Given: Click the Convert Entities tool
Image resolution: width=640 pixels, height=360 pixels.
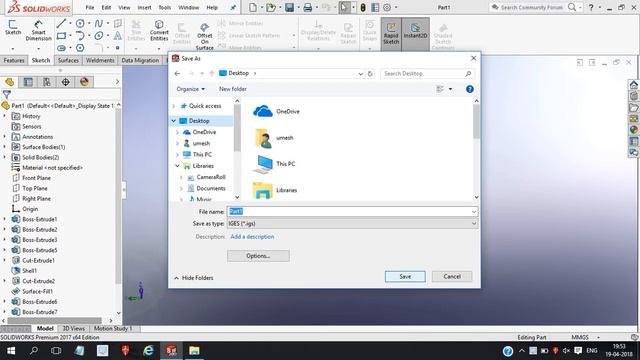Looking at the screenshot, I should point(159,30).
